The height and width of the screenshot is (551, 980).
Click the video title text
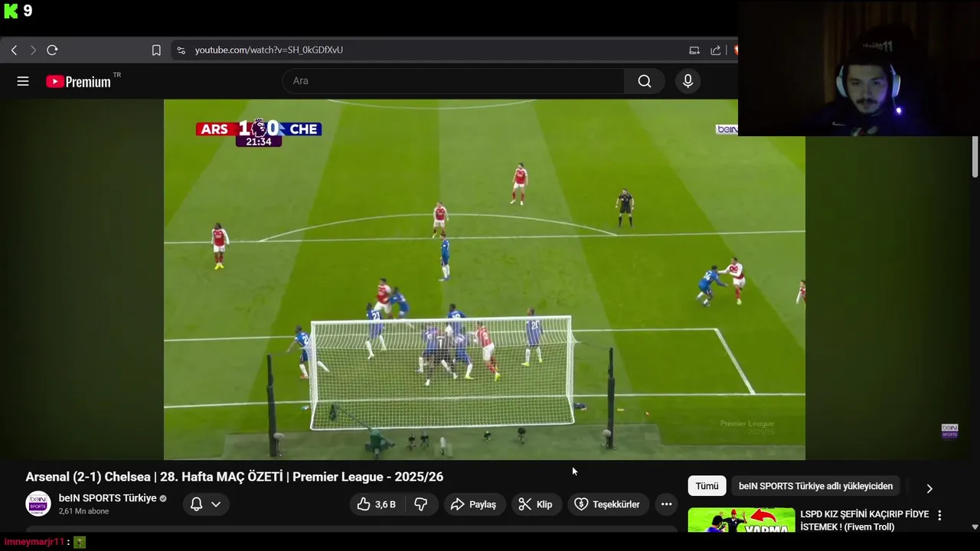[x=234, y=477]
